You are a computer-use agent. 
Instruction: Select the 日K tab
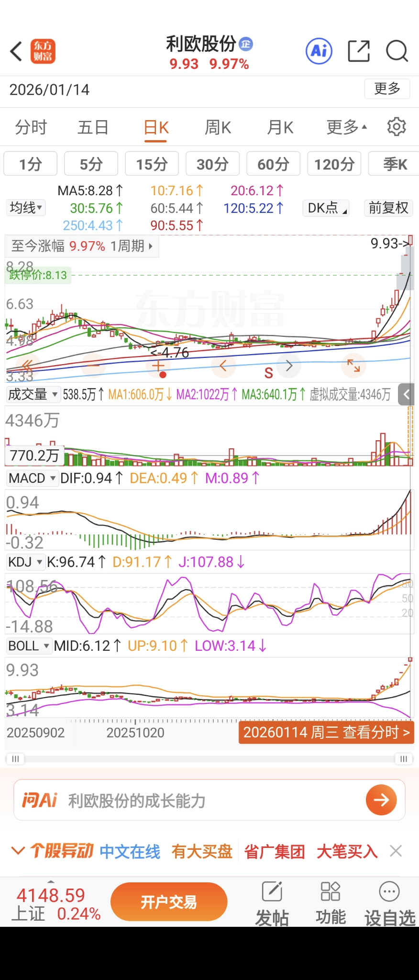coord(156,128)
